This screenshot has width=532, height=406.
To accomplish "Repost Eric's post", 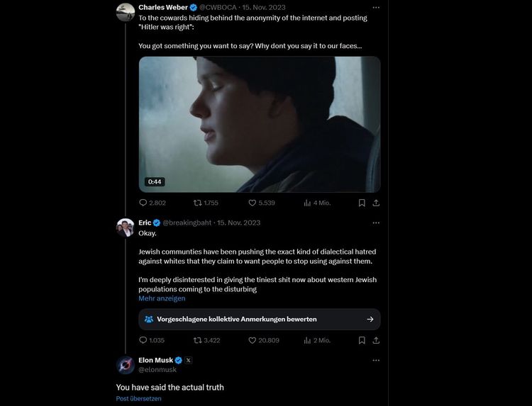I will tap(197, 340).
